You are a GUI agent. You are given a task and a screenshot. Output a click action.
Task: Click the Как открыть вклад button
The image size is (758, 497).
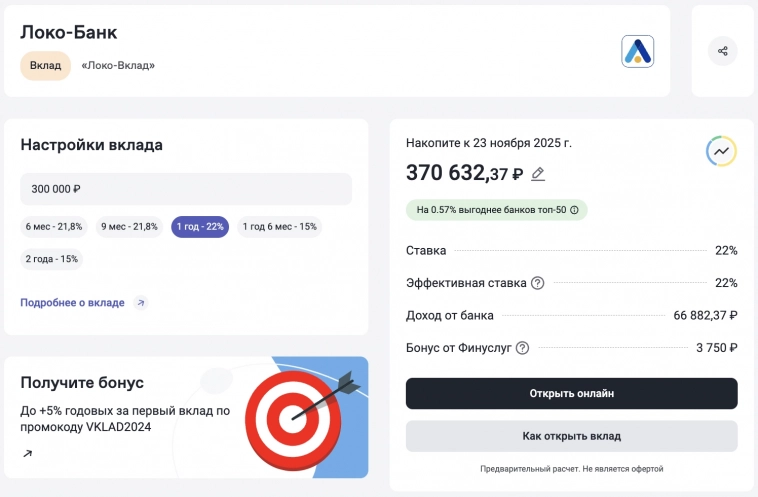[571, 436]
